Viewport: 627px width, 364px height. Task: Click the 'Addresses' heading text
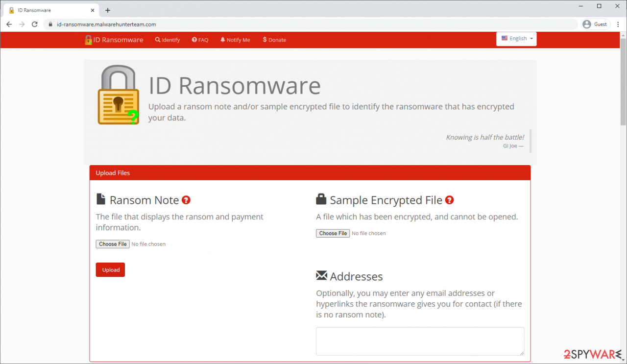pyautogui.click(x=356, y=276)
